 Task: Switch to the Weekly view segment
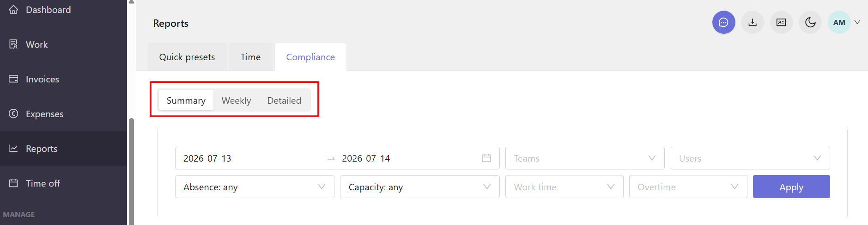click(x=236, y=100)
